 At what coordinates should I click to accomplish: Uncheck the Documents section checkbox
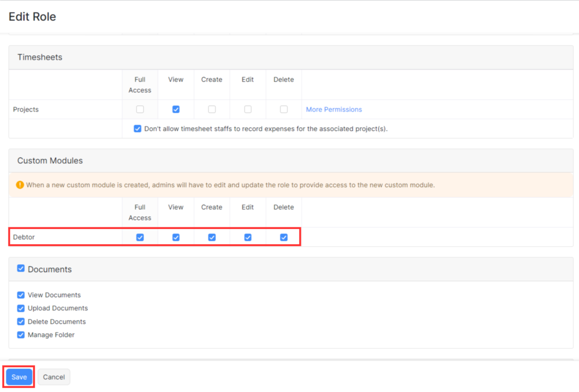[21, 268]
